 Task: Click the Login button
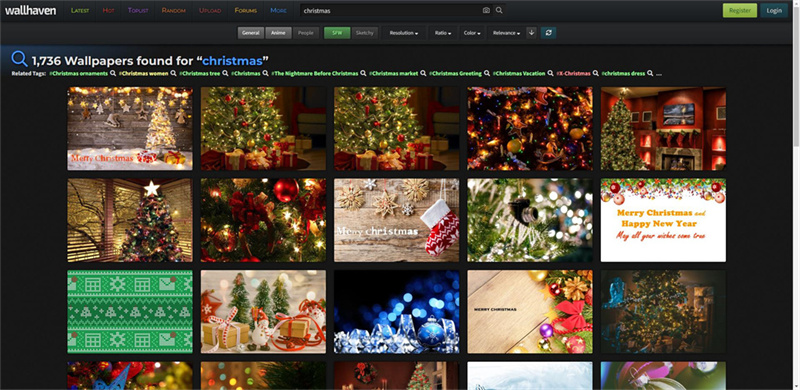pos(773,10)
